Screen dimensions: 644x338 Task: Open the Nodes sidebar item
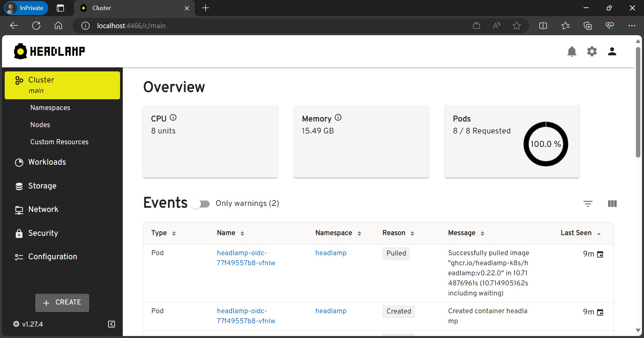coord(40,125)
